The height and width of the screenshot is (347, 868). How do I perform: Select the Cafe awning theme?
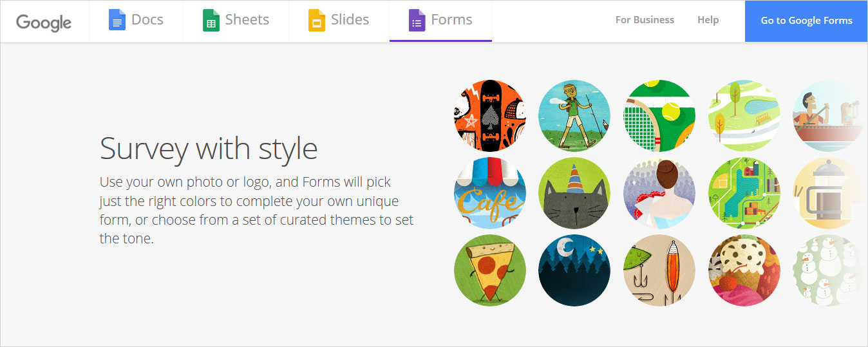pos(489,193)
